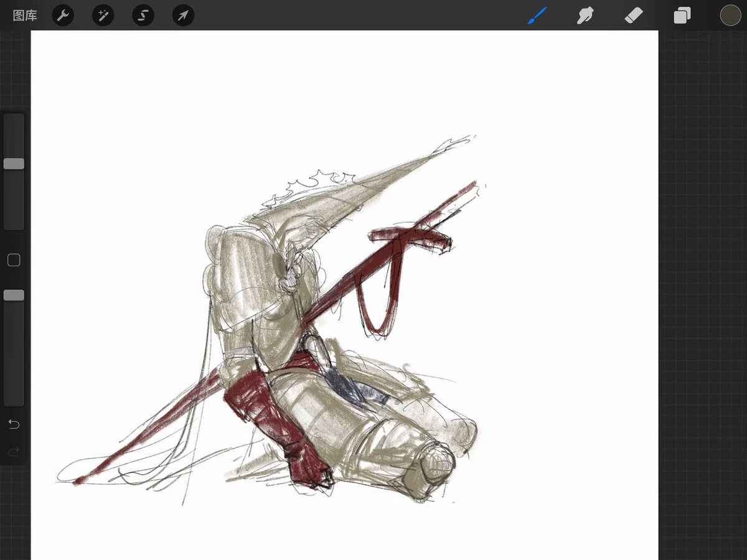The width and height of the screenshot is (747, 560).
Task: Select the Brush tool
Action: click(537, 16)
